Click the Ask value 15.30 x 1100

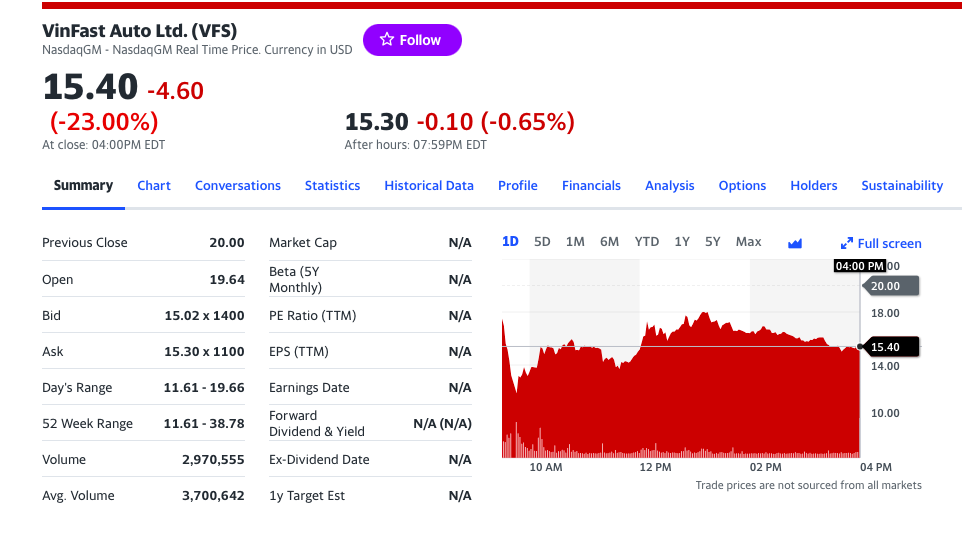coord(204,352)
